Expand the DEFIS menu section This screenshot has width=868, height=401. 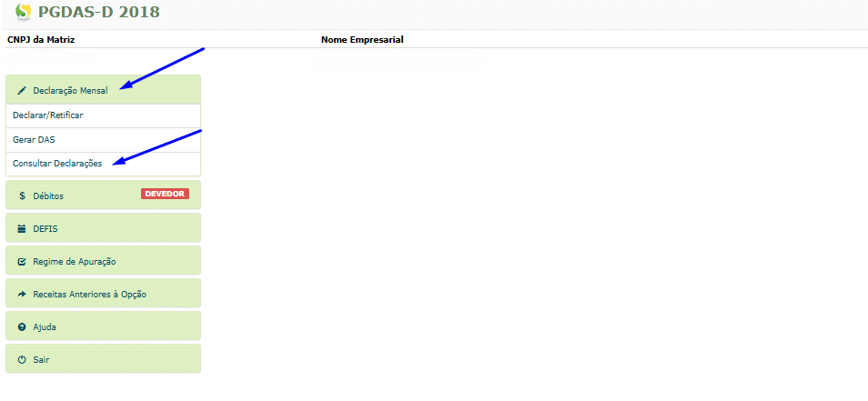[45, 229]
